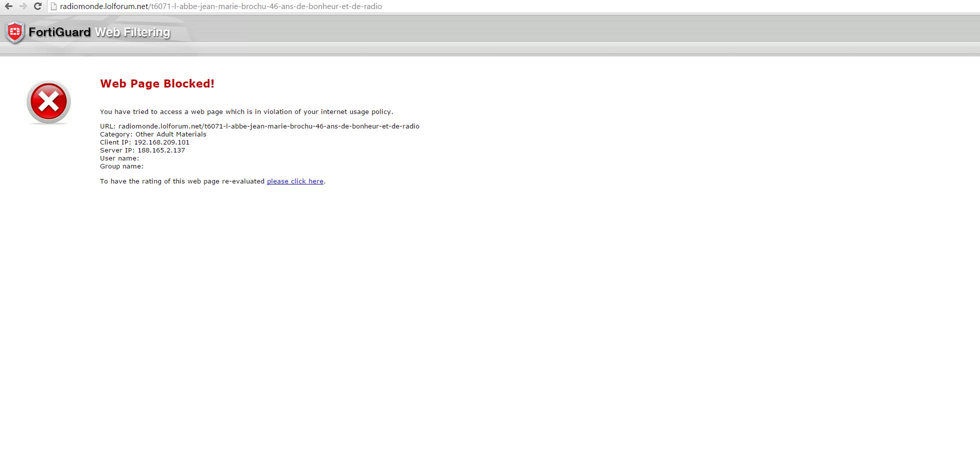980x463 pixels.
Task: Click the internet usage policy violation message
Action: pyautogui.click(x=246, y=112)
